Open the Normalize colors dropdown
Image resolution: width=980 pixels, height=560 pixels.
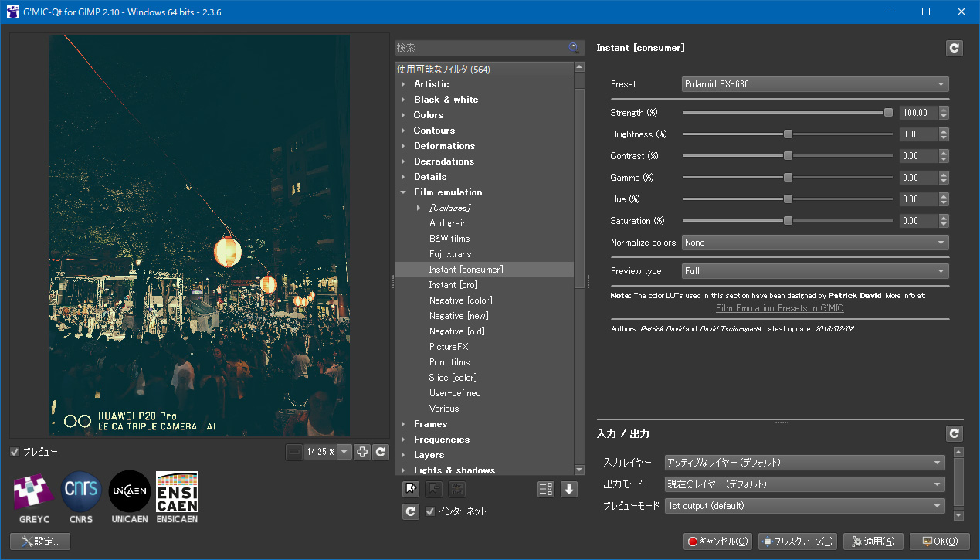click(815, 243)
